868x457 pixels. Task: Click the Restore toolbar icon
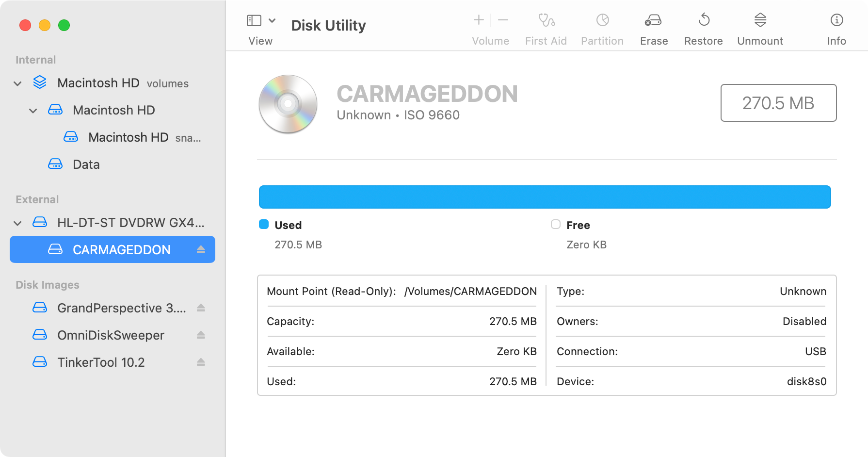tap(704, 20)
